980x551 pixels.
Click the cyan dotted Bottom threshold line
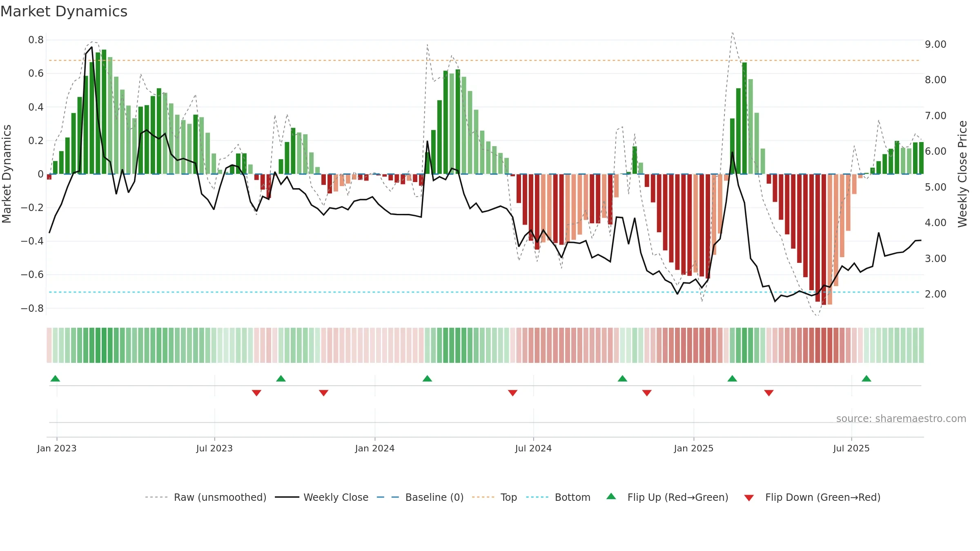pyautogui.click(x=484, y=292)
